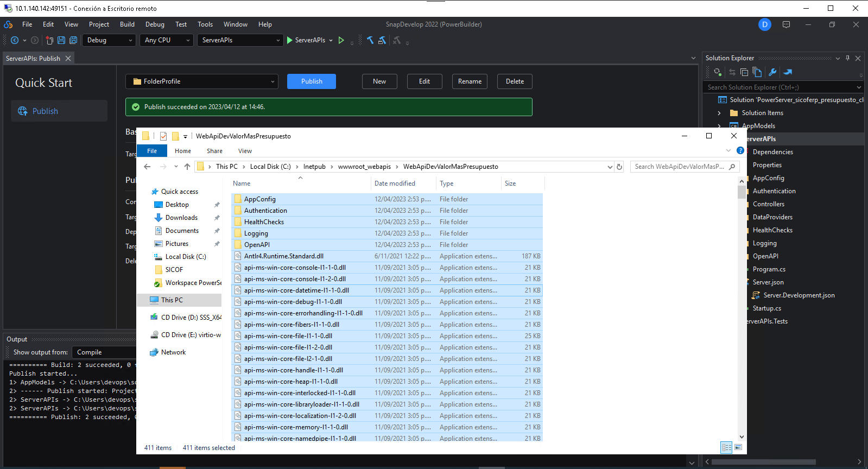Switch to the Share ribbon tab

(214, 151)
